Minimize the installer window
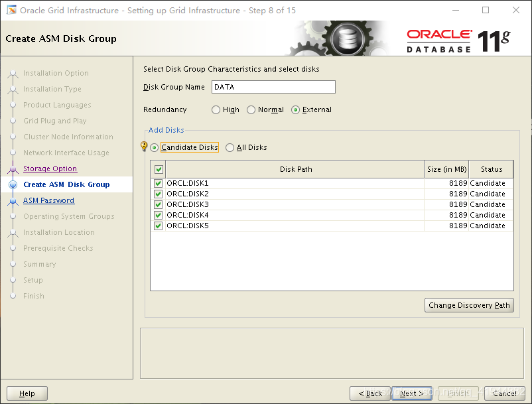This screenshot has width=532, height=404. 456,10
